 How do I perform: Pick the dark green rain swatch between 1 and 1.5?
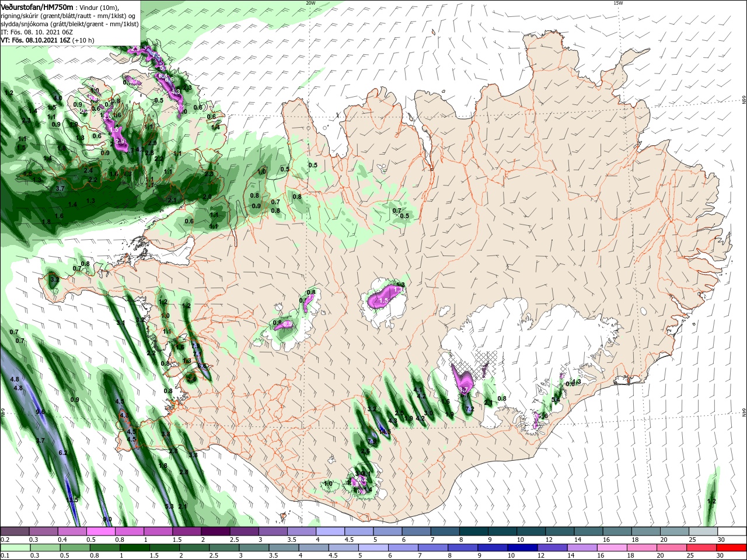pos(134,548)
